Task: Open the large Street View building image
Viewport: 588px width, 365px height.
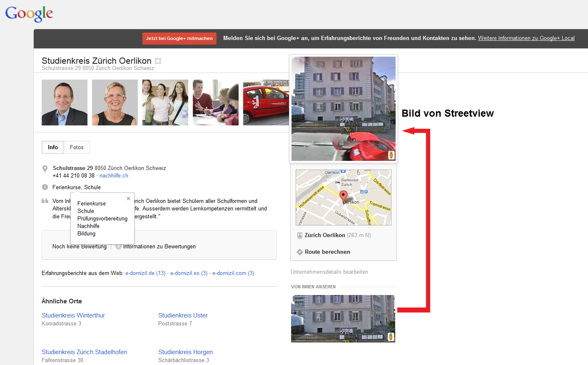Action: point(344,109)
